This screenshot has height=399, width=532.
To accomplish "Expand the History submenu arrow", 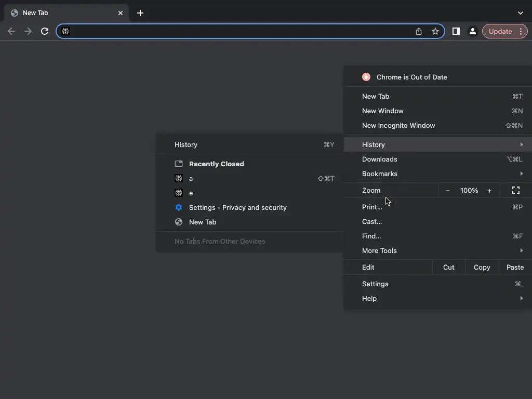I will (x=522, y=144).
